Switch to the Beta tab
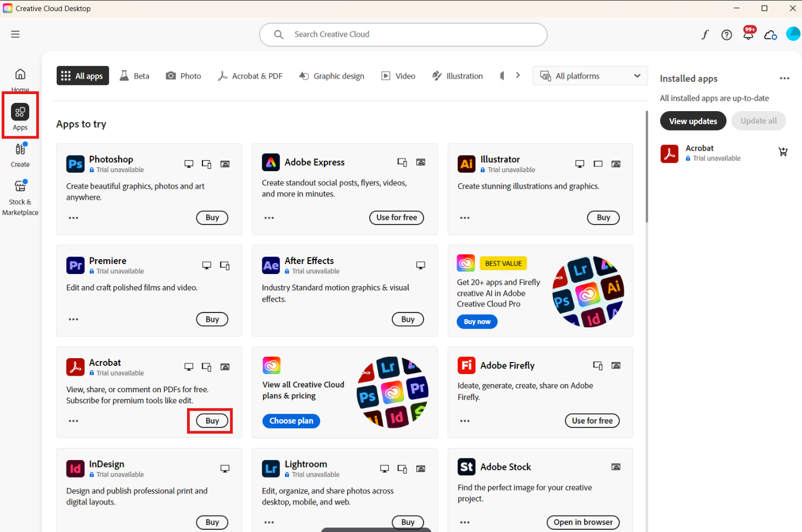Viewport: 802px width, 532px height. 135,76
